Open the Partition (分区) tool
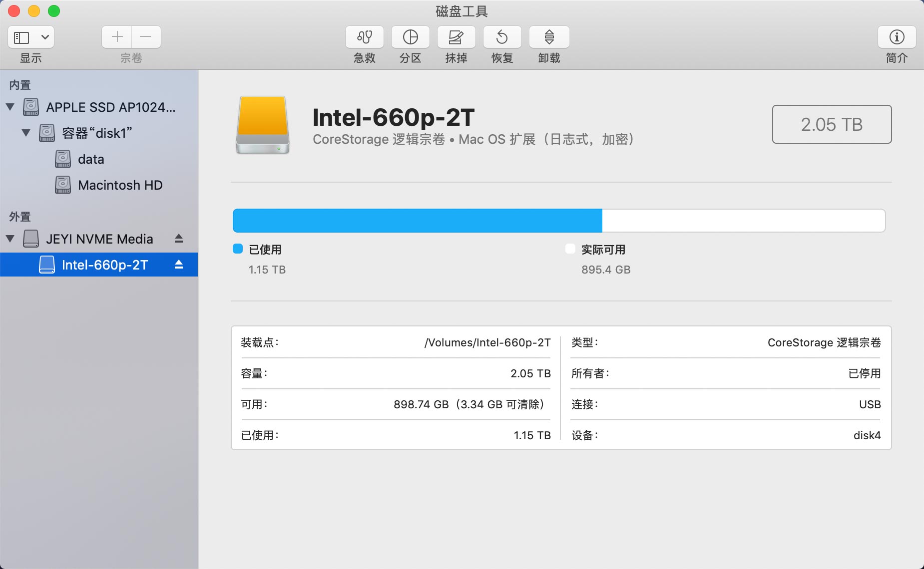 click(x=411, y=37)
